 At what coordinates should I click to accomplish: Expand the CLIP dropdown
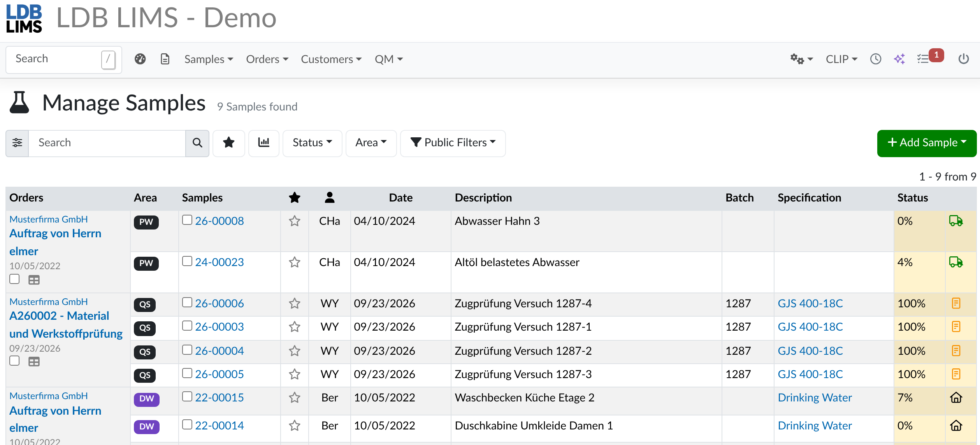pos(841,59)
